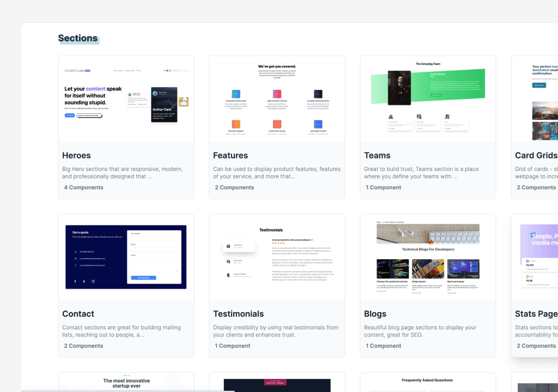Viewport: 558px width, 392px height.
Task: Open the Testimonials preview thumbnail
Action: pyautogui.click(x=277, y=257)
